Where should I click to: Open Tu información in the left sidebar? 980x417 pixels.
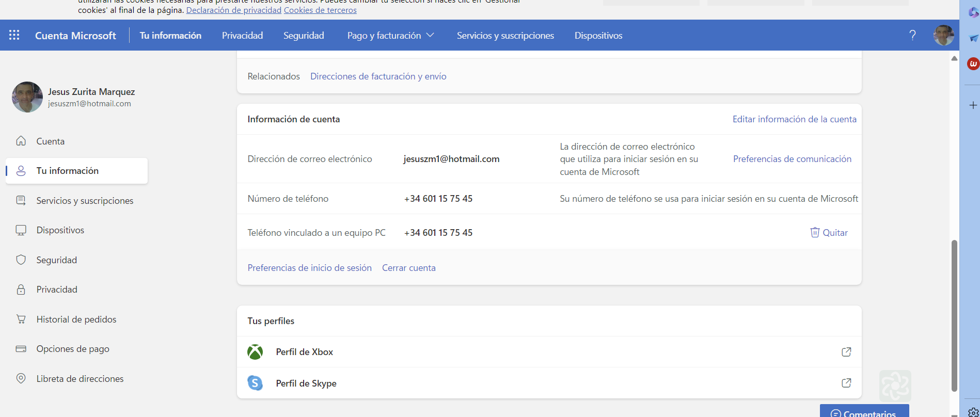[76, 171]
